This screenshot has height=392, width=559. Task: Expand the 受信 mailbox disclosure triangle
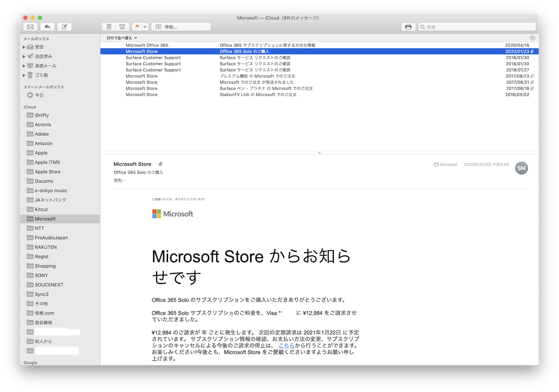24,47
